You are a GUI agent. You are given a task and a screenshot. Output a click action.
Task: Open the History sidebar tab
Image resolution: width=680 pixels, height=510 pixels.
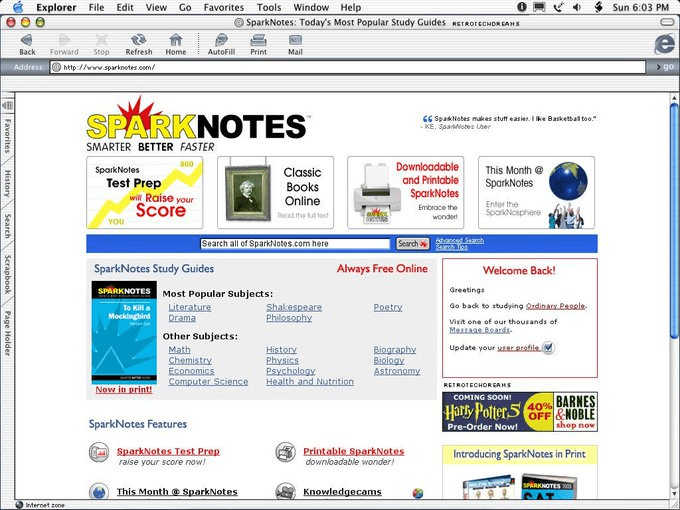[x=8, y=184]
